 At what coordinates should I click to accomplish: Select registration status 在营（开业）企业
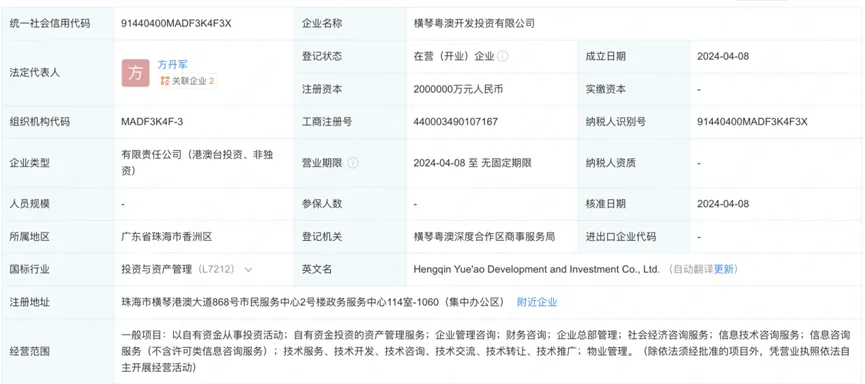click(454, 56)
